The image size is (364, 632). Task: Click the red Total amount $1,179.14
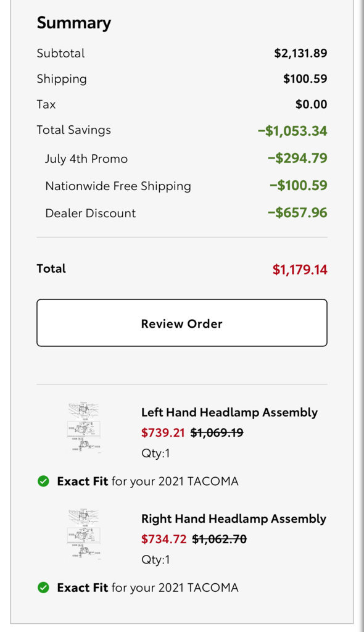300,269
